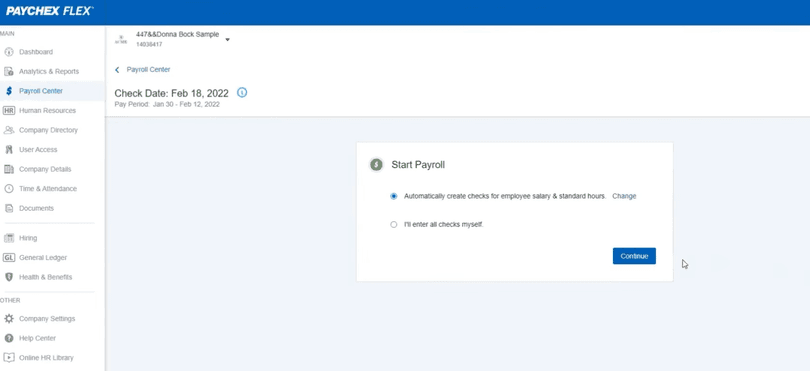The width and height of the screenshot is (810, 371).
Task: Select the Payroll Center dollar icon
Action: click(9, 91)
